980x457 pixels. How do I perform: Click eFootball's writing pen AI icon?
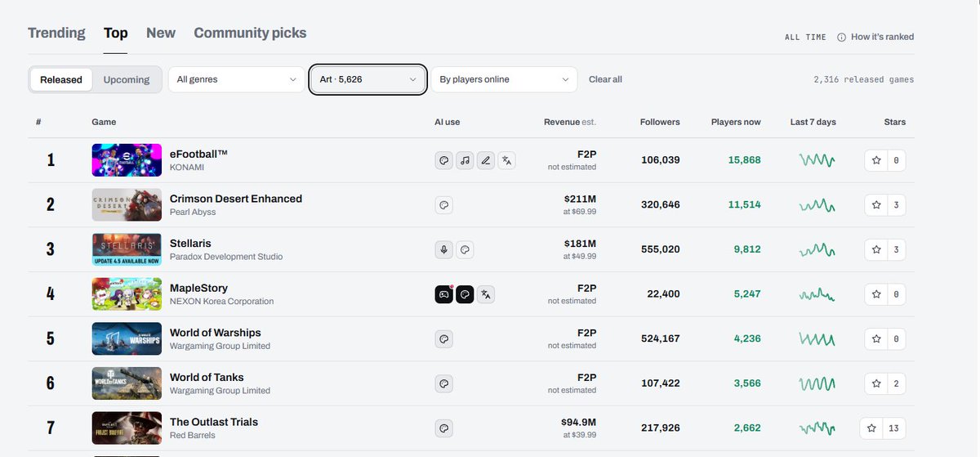click(x=486, y=160)
